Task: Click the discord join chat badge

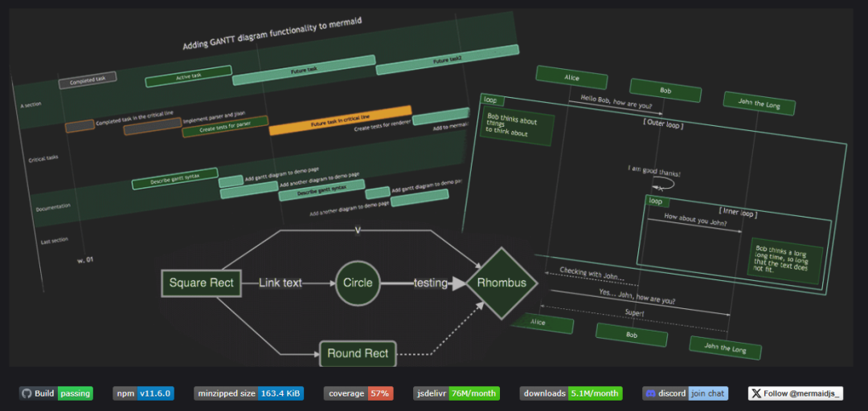Action: [x=686, y=394]
